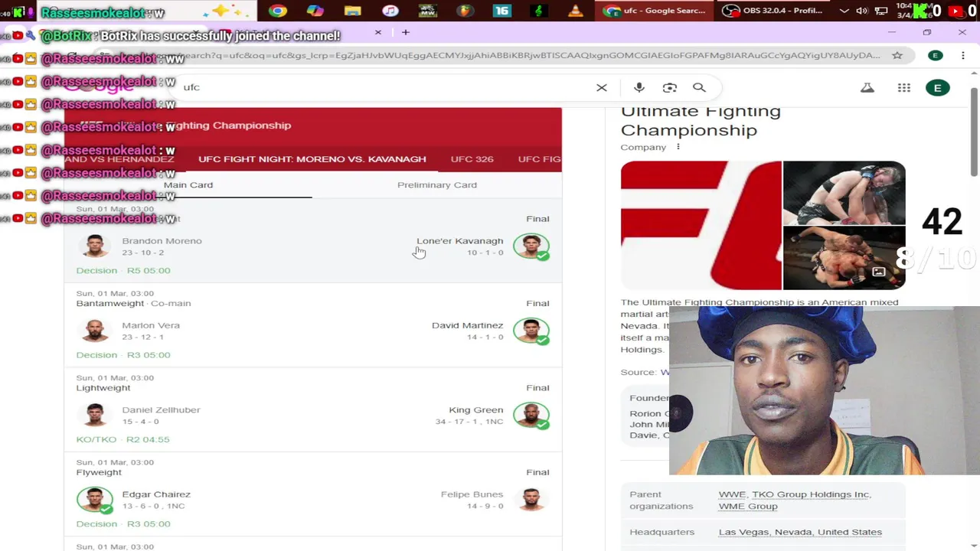Open Felipe Bunes's fighter entry
Image resolution: width=980 pixels, height=551 pixels.
coord(472,494)
